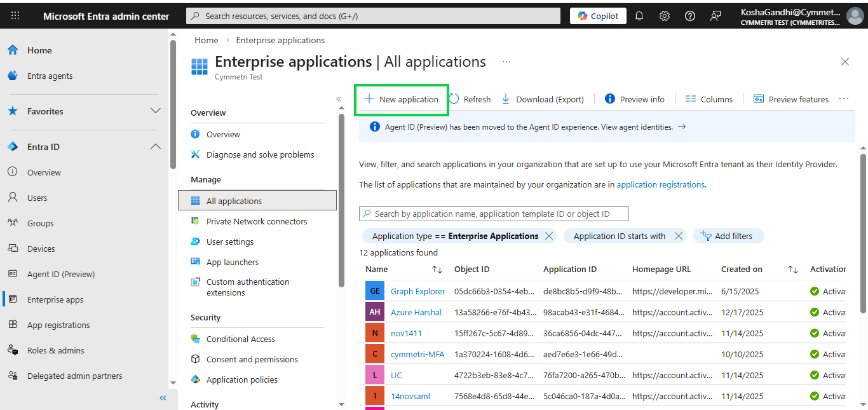Image resolution: width=868 pixels, height=410 pixels.
Task: Launch Copilot from the header
Action: (598, 16)
